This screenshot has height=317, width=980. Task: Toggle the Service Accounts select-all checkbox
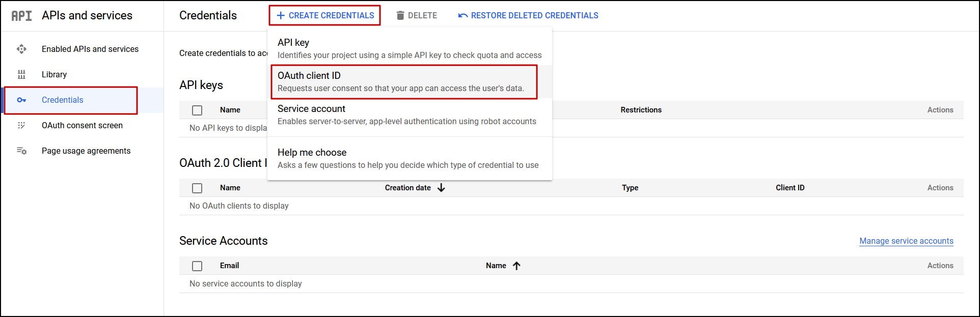(x=197, y=266)
